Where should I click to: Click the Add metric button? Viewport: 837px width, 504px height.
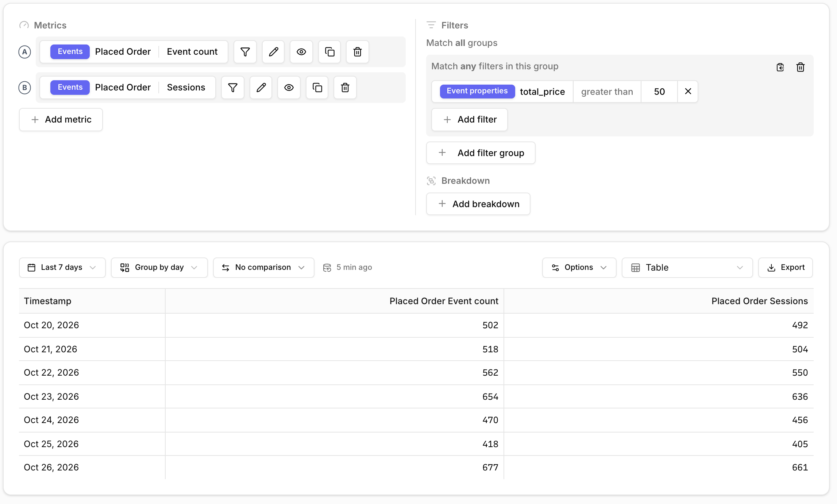coord(61,120)
